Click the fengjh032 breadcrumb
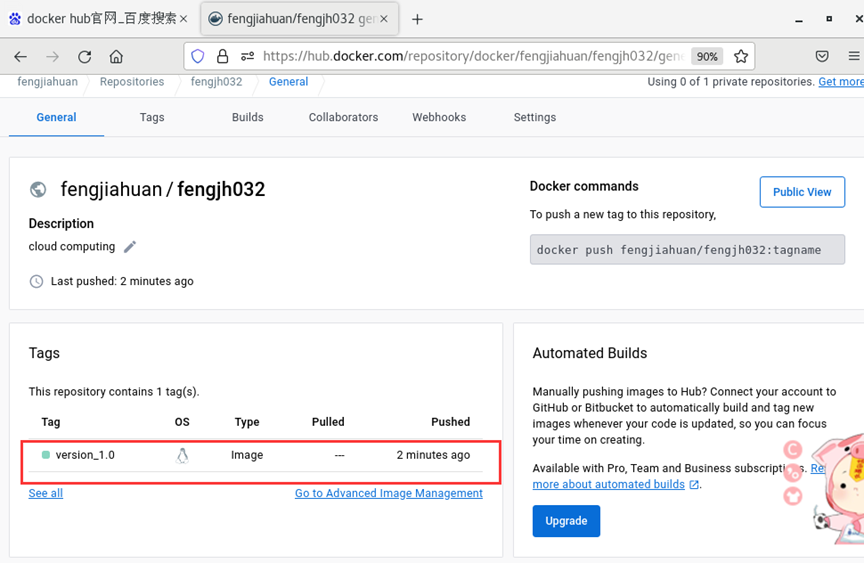Viewport: 864px width, 563px height. pyautogui.click(x=217, y=82)
